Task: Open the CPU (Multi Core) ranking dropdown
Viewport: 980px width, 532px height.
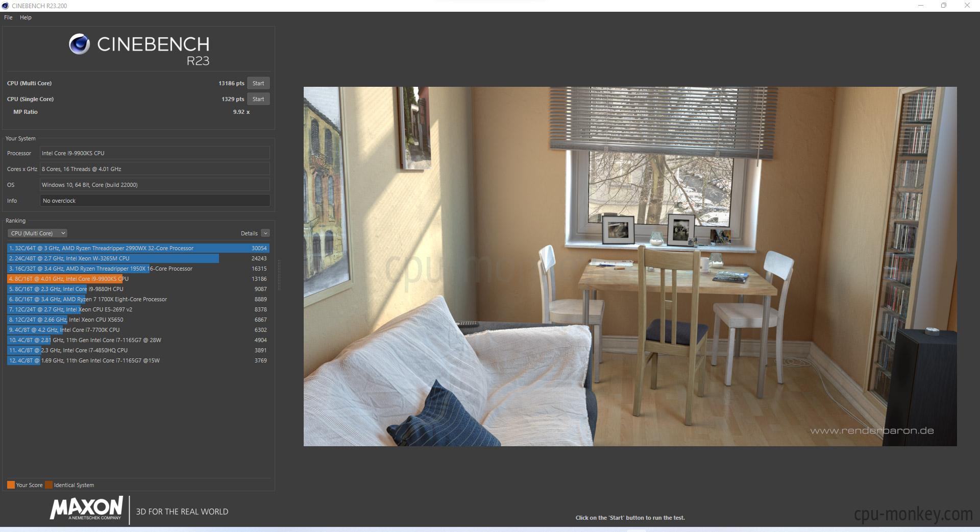Action: coord(37,233)
